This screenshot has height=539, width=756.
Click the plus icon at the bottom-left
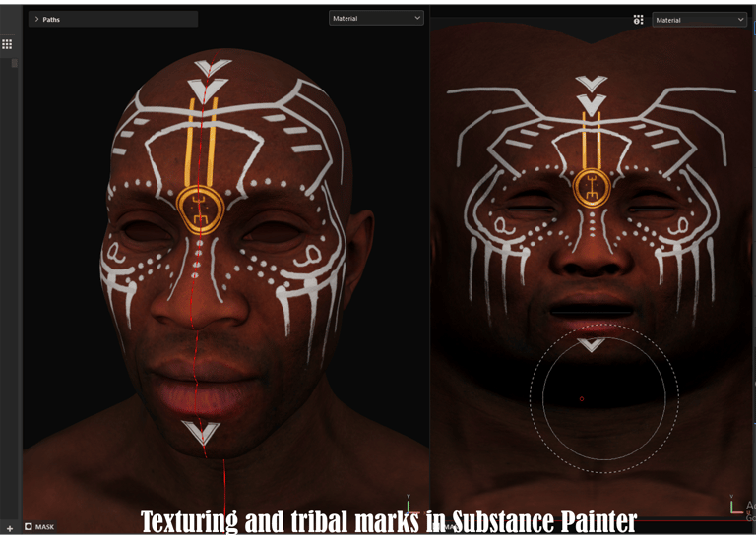click(x=10, y=529)
